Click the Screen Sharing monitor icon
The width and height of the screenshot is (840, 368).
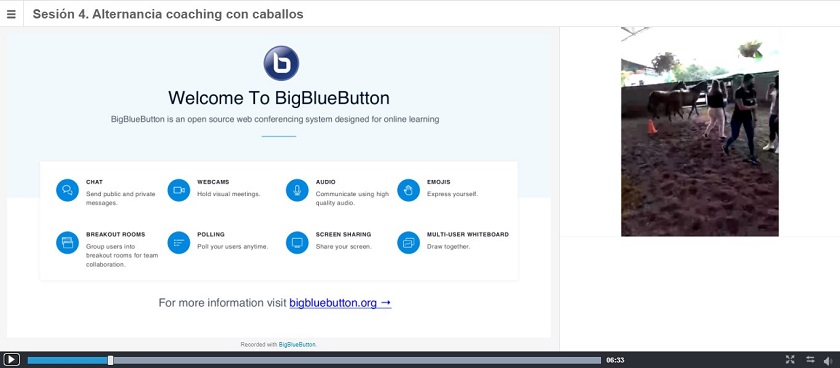[x=297, y=243]
